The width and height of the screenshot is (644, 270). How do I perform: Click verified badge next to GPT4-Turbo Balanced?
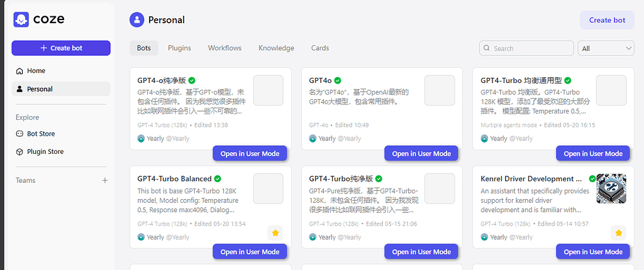(218, 179)
